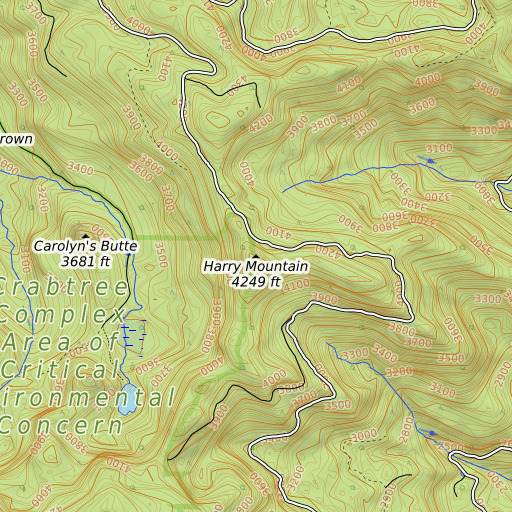Click the word "Critical" in the area label
The width and height of the screenshot is (512, 512).
tap(61, 370)
